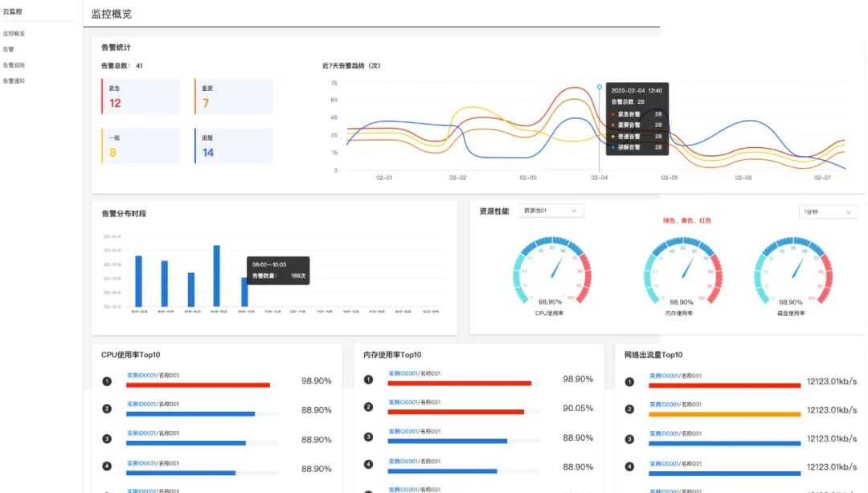Click rank 4 badge in 内存使用率Top10

pyautogui.click(x=368, y=464)
